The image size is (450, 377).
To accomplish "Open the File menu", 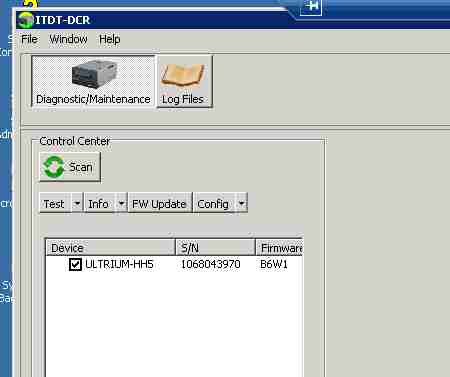I will pos(29,39).
